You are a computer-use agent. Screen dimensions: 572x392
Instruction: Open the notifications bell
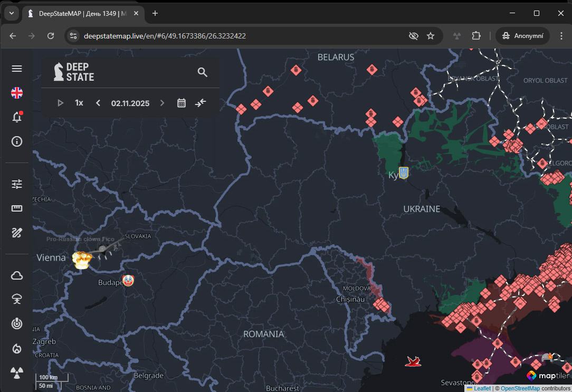pos(17,117)
